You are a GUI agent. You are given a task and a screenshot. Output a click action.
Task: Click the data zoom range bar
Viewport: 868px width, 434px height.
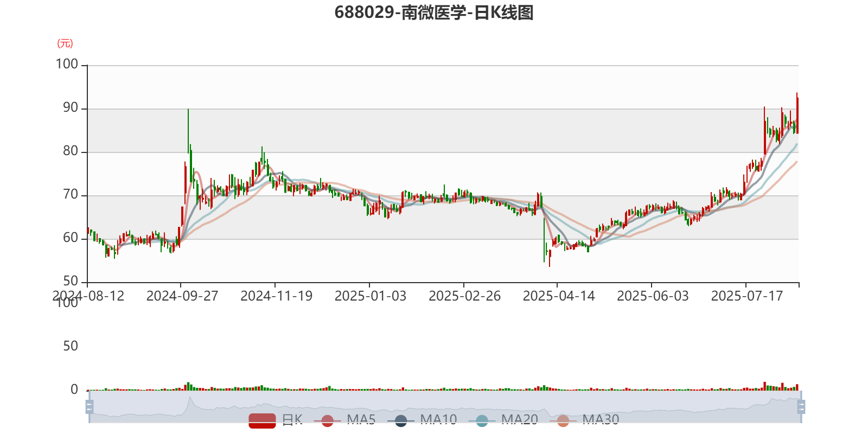coord(445,406)
